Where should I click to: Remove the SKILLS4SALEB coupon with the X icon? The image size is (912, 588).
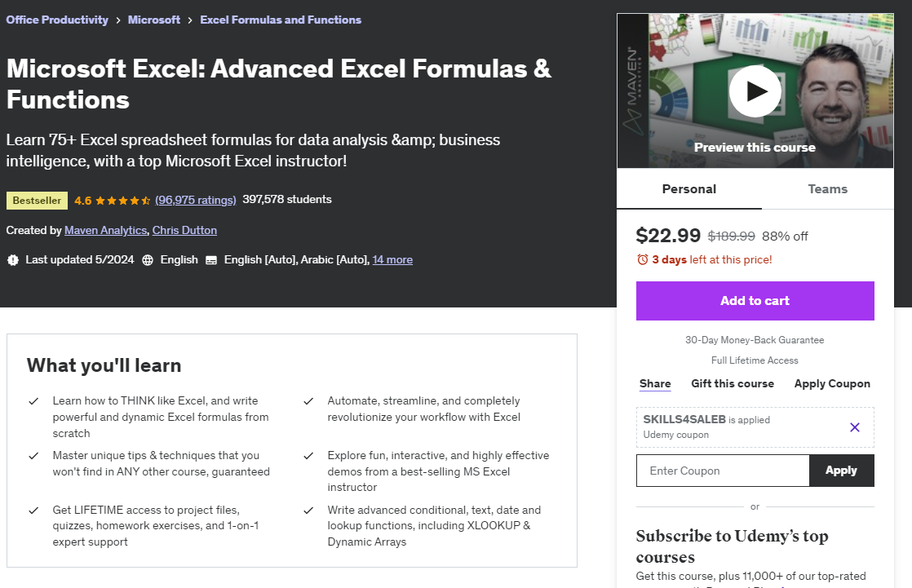click(x=854, y=427)
